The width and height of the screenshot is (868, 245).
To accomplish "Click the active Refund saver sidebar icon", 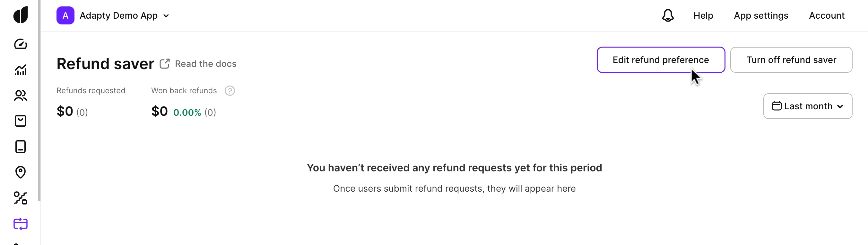I will pyautogui.click(x=21, y=224).
